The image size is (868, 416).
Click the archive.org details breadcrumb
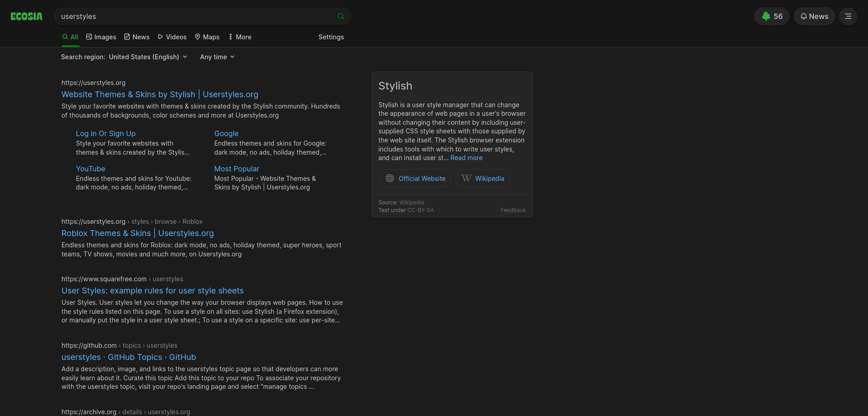click(126, 412)
